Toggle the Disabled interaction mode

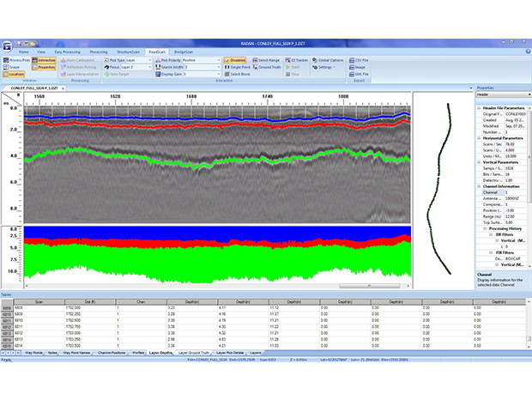coord(235,60)
